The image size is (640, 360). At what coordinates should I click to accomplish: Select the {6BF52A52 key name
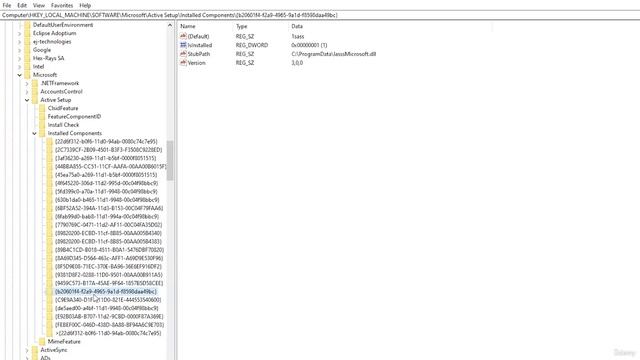click(x=109, y=208)
